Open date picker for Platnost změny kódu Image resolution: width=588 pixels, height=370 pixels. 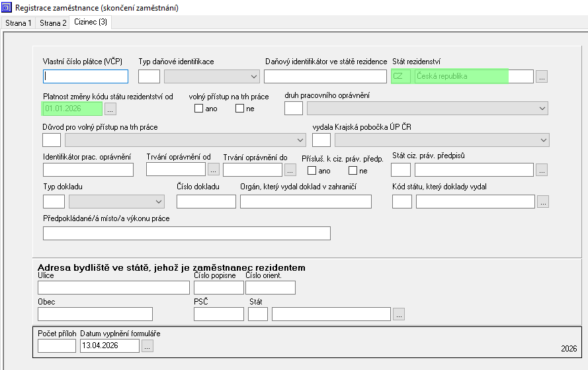[x=110, y=109]
